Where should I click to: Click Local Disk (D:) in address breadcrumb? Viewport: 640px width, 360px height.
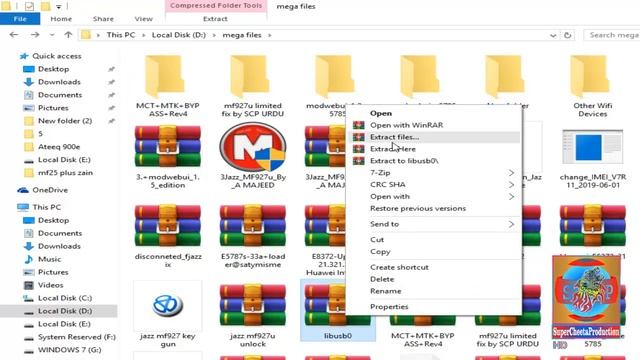(179, 35)
